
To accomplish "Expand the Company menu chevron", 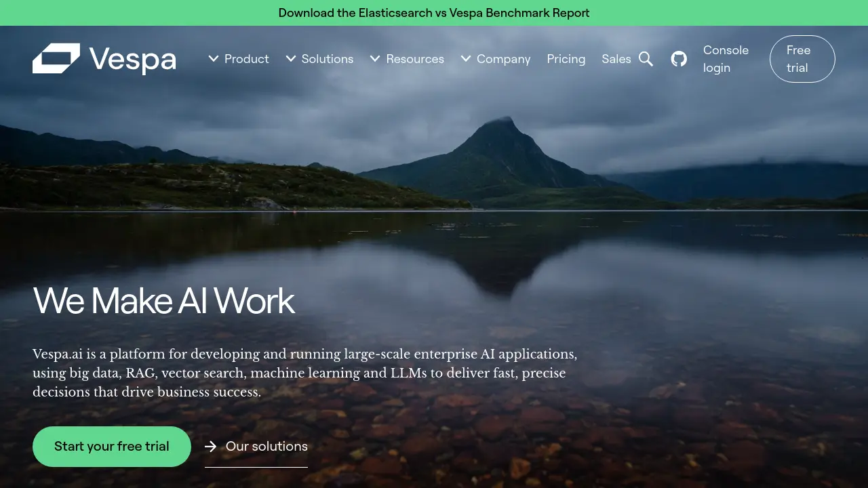I will 466,59.
